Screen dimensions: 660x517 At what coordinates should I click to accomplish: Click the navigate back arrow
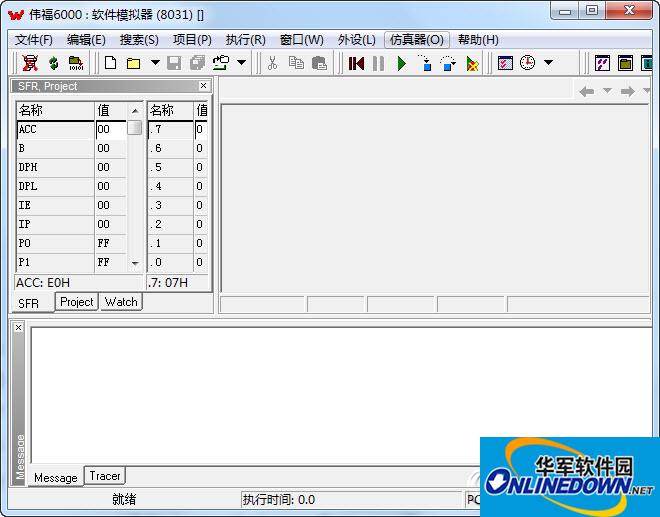pyautogui.click(x=587, y=91)
